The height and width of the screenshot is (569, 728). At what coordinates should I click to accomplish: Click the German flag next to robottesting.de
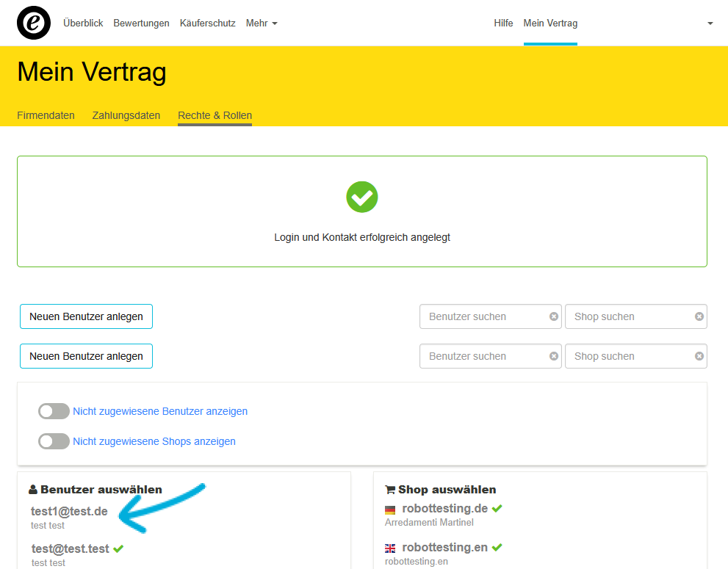pos(390,510)
